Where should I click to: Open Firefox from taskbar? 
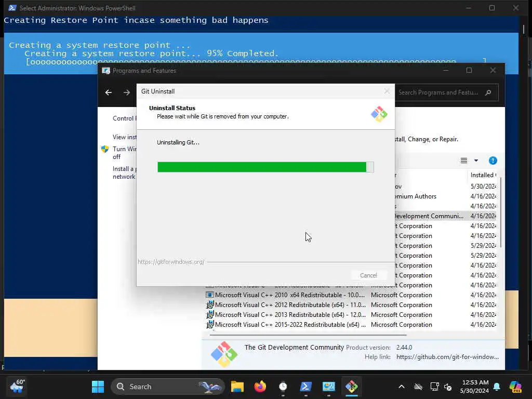pyautogui.click(x=260, y=387)
